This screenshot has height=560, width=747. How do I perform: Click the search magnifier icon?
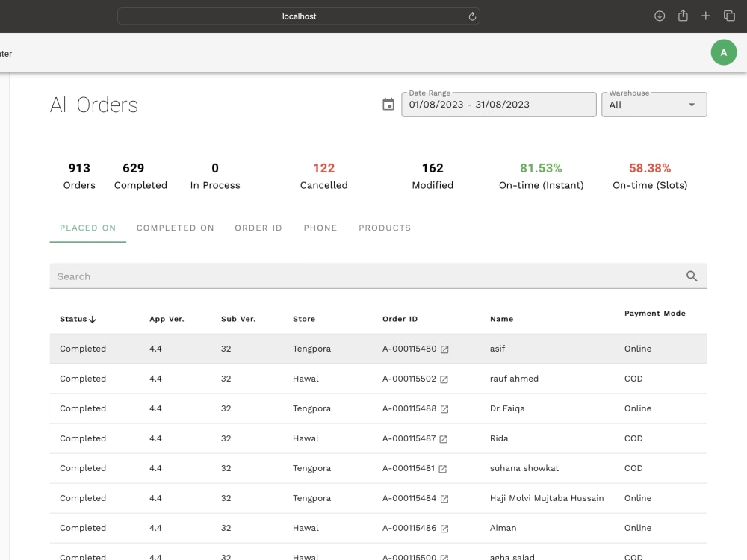[x=692, y=276]
